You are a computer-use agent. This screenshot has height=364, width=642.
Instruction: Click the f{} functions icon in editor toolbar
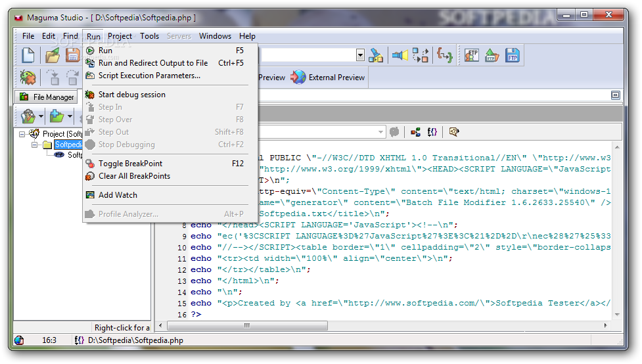[432, 132]
